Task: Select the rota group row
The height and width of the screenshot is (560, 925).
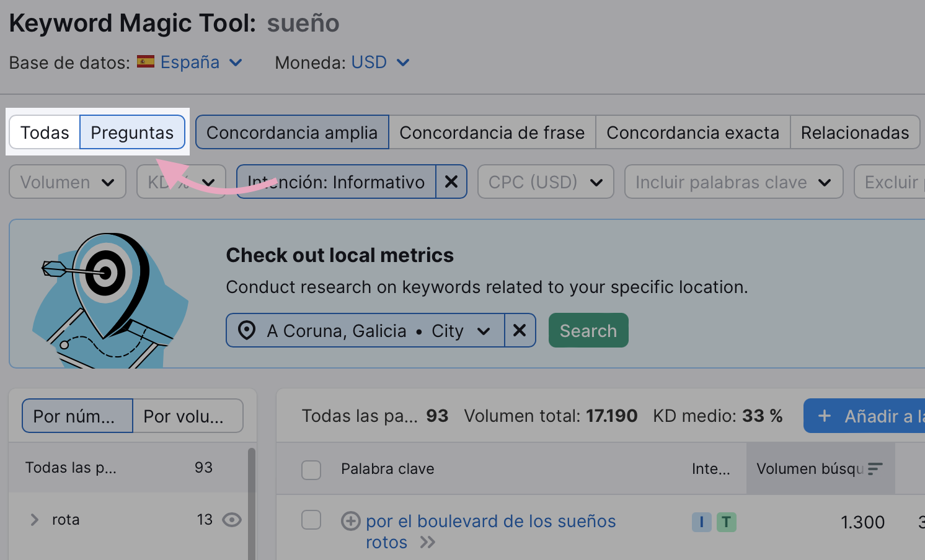Action: pos(128,520)
